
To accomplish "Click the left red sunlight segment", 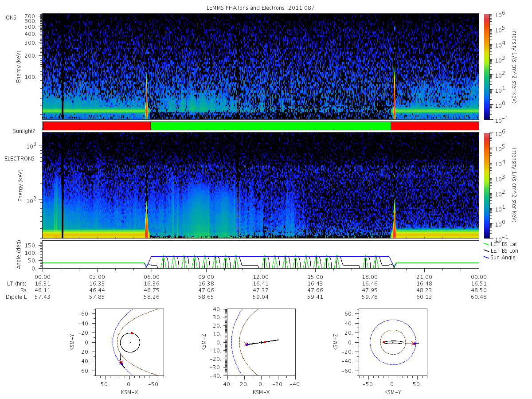I will (x=97, y=126).
